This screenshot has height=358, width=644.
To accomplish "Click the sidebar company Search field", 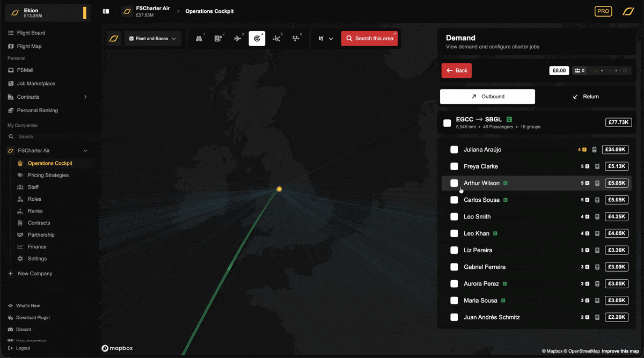I will click(x=48, y=136).
